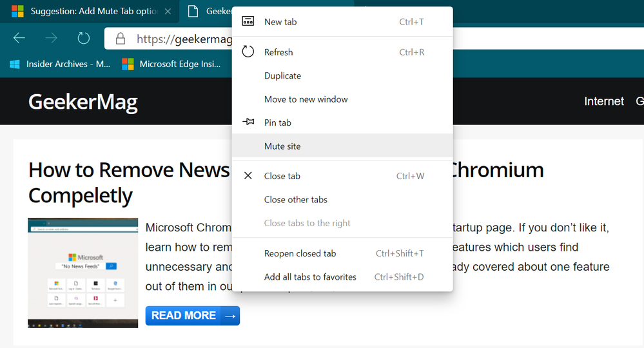This screenshot has width=644, height=348.
Task: Open article thumbnail showing No News Feeds
Action: (x=83, y=273)
